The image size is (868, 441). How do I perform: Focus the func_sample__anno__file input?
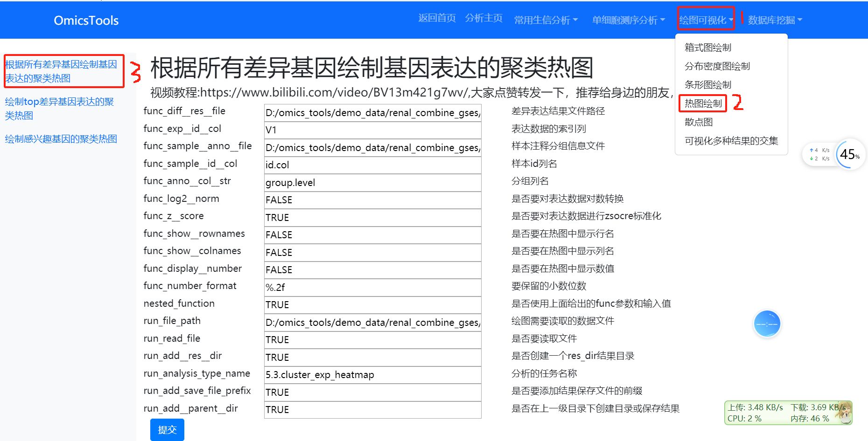(372, 148)
